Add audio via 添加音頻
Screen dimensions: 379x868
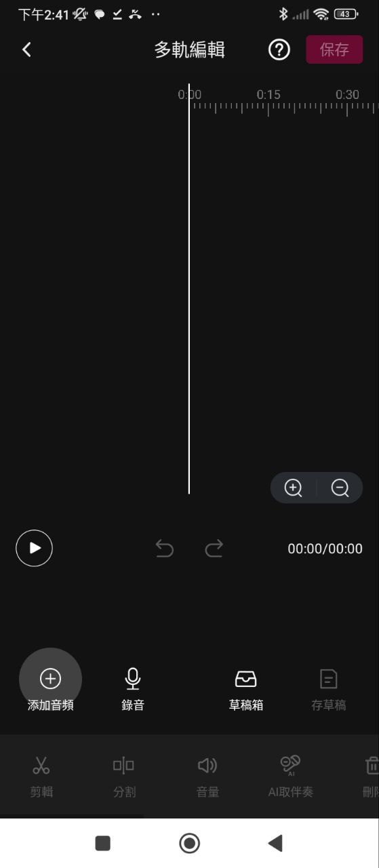click(x=50, y=688)
